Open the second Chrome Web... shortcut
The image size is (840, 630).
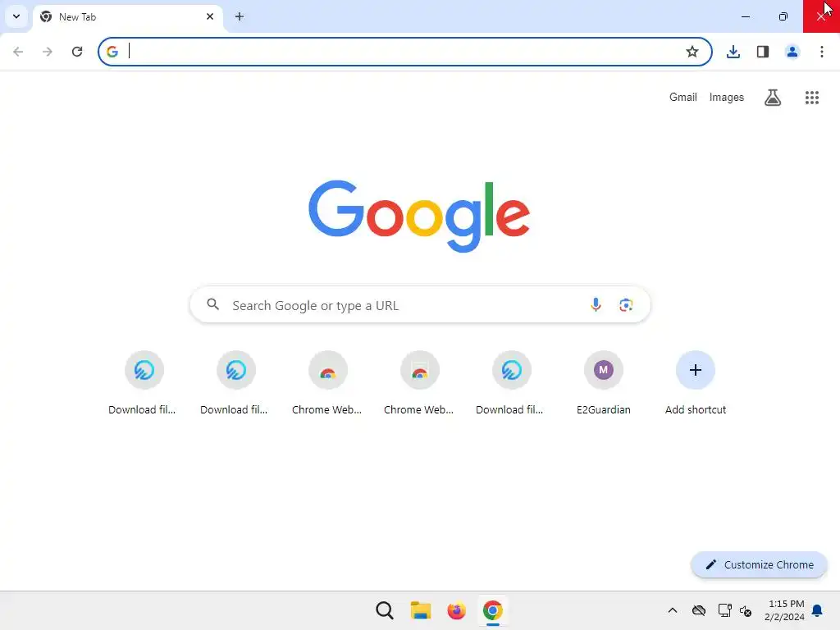(419, 384)
